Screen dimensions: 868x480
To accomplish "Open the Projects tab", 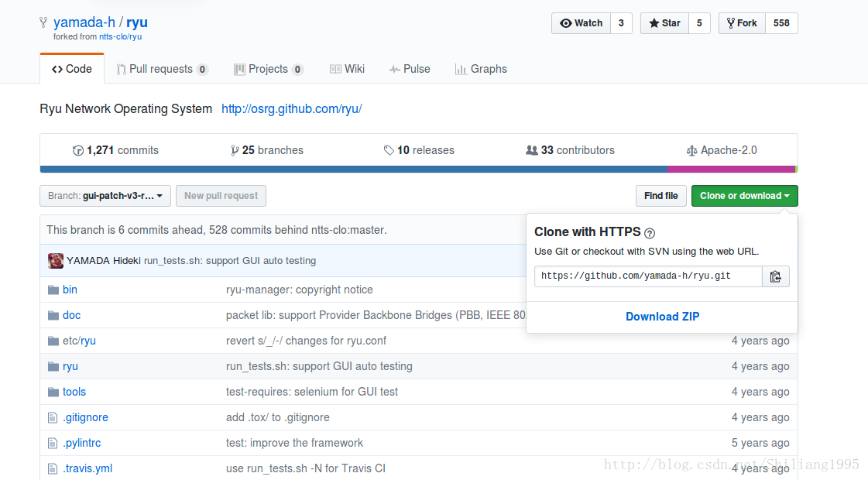I will pos(269,69).
